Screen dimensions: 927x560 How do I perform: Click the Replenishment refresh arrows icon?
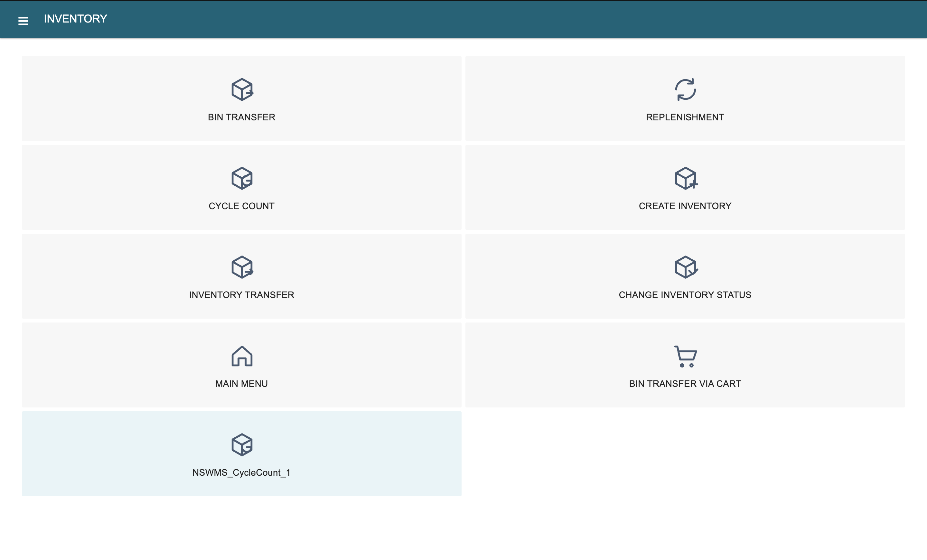coord(685,89)
